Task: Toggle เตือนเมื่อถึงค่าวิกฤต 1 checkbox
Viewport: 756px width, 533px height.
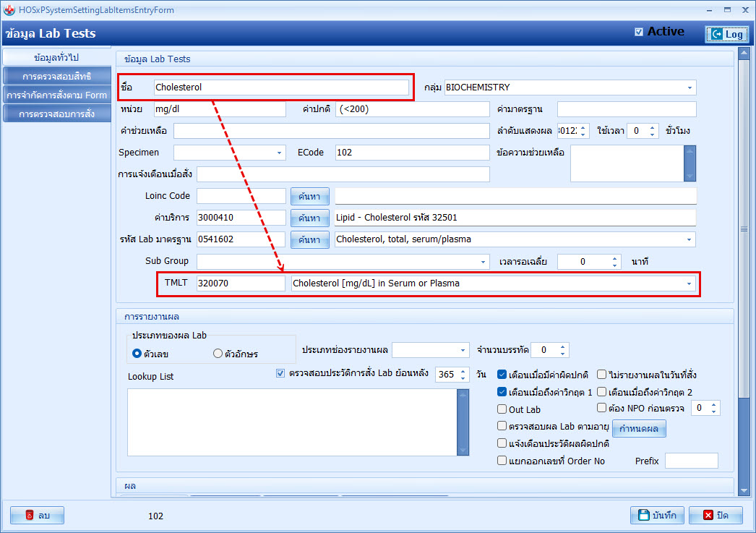Action: (x=502, y=392)
